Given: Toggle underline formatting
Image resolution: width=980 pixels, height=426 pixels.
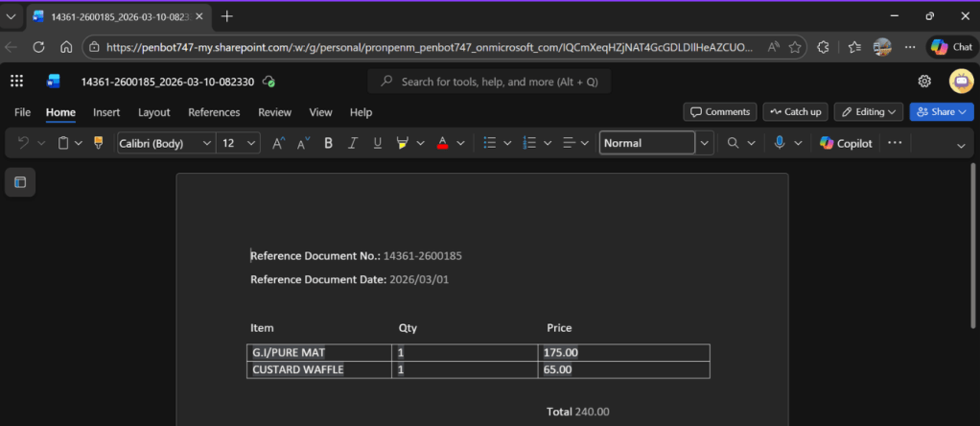Looking at the screenshot, I should (377, 143).
